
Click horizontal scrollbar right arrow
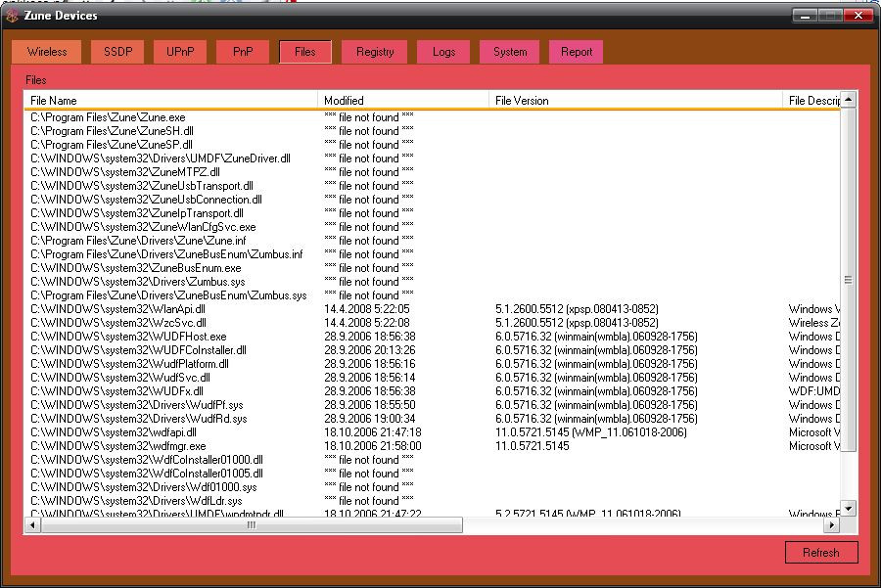click(x=832, y=525)
